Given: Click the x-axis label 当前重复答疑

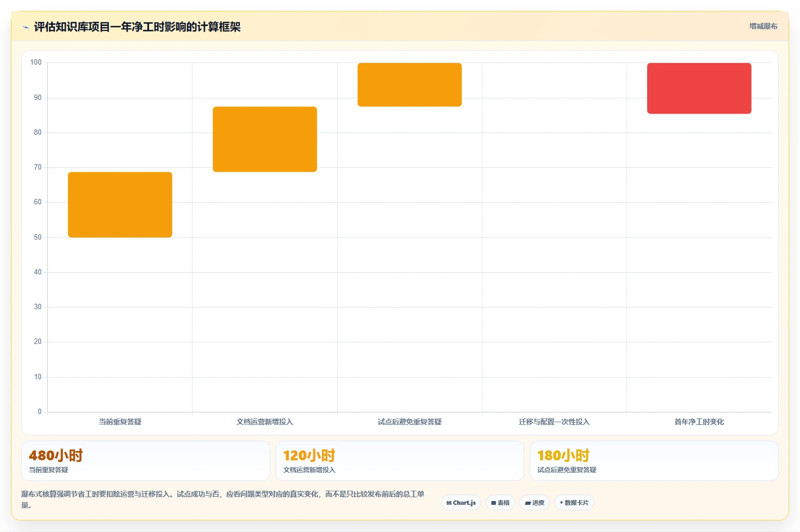Looking at the screenshot, I should pos(120,422).
